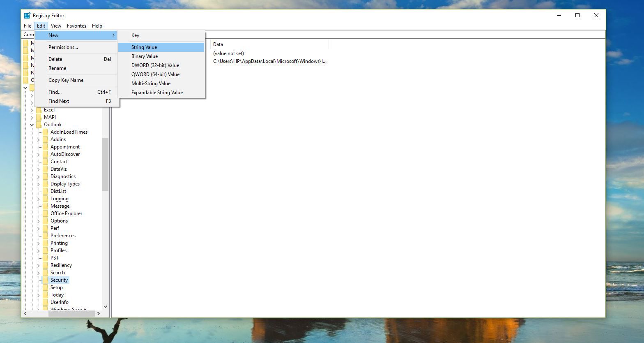This screenshot has height=343, width=644.
Task: Expand the Addins subkey
Action: pyautogui.click(x=38, y=139)
